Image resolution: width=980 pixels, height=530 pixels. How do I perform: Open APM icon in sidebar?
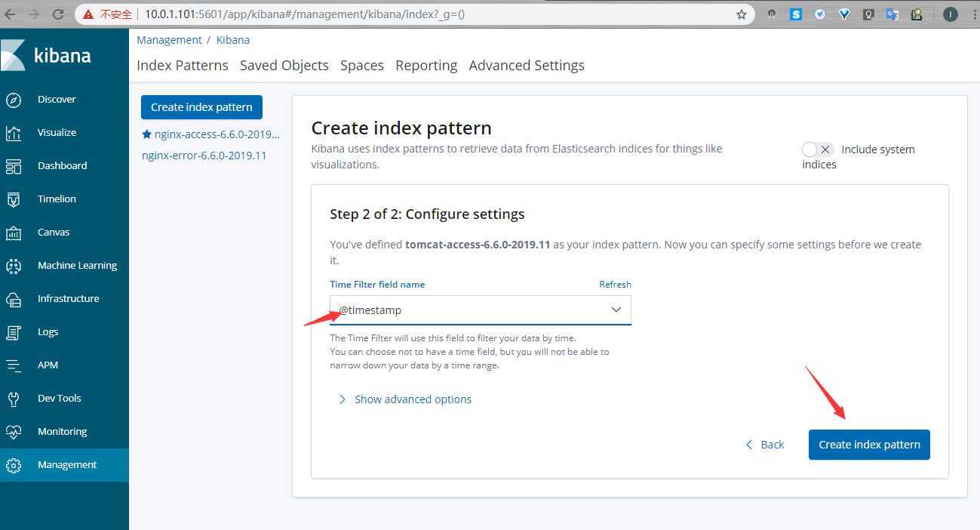pyautogui.click(x=14, y=365)
